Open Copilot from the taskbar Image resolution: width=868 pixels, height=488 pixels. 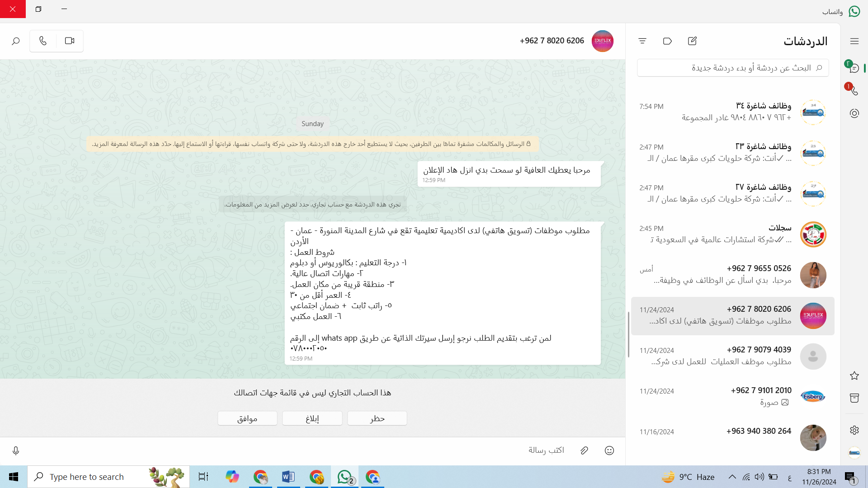(232, 477)
